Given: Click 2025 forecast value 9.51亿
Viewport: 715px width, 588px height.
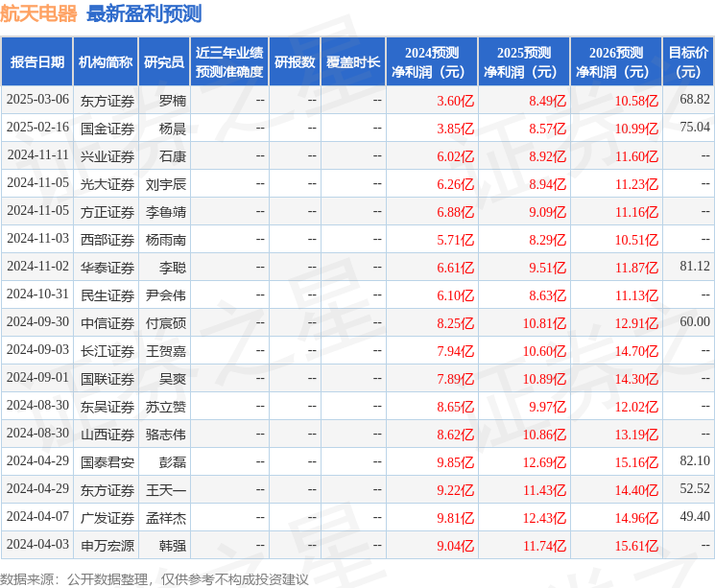Looking at the screenshot, I should [548, 268].
